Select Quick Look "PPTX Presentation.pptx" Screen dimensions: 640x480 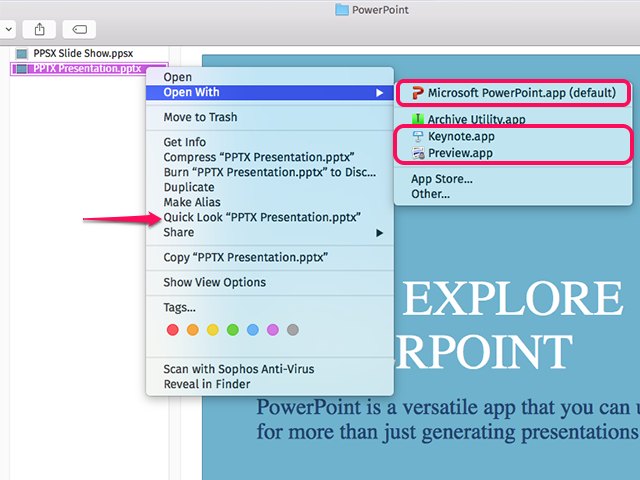[x=262, y=218]
